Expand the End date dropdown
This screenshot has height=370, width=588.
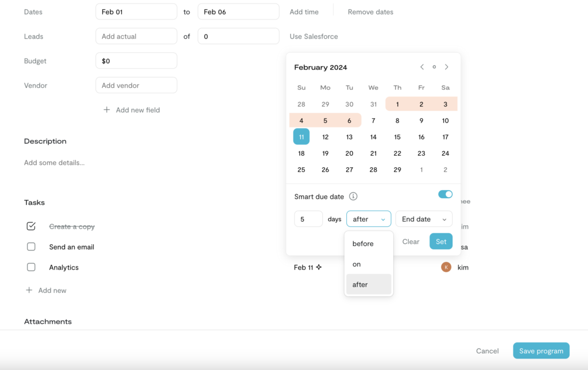click(424, 219)
